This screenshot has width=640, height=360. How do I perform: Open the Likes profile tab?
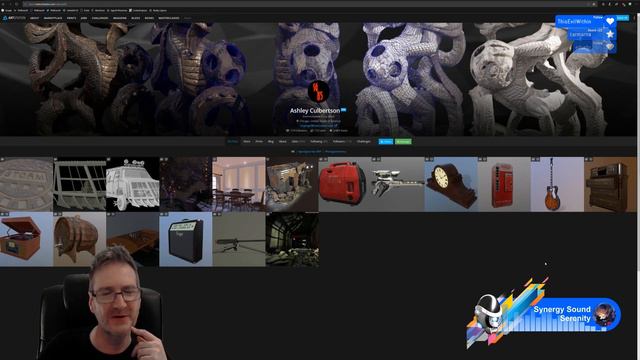click(x=298, y=142)
